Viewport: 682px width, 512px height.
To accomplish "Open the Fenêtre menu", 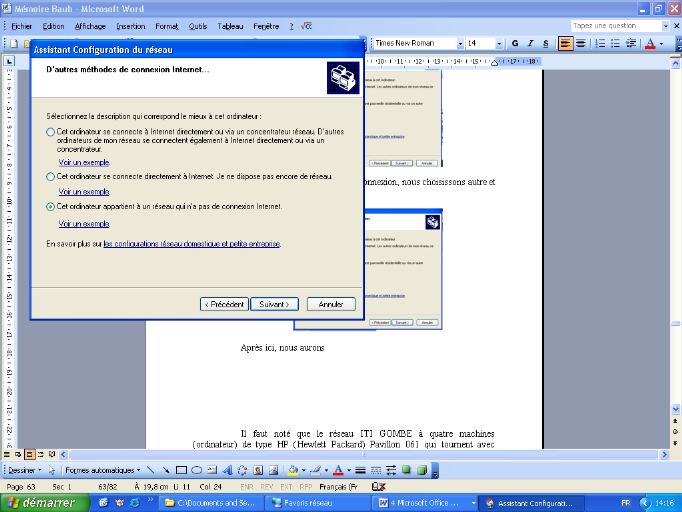I will (266, 27).
